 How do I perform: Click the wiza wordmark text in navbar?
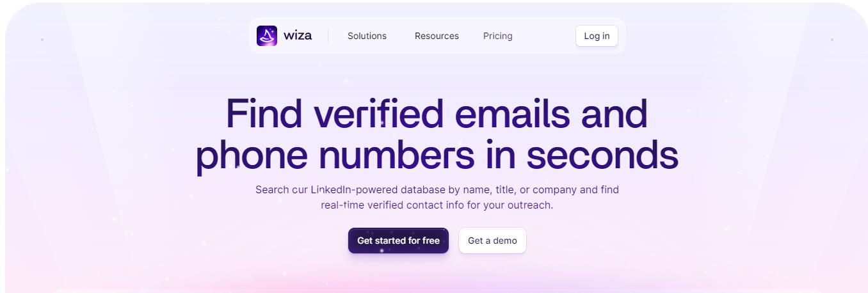(x=298, y=36)
